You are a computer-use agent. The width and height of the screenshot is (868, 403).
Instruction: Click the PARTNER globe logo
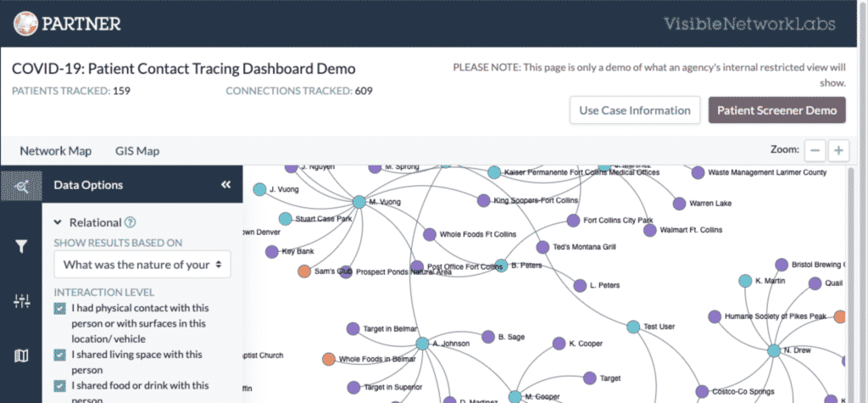25,23
